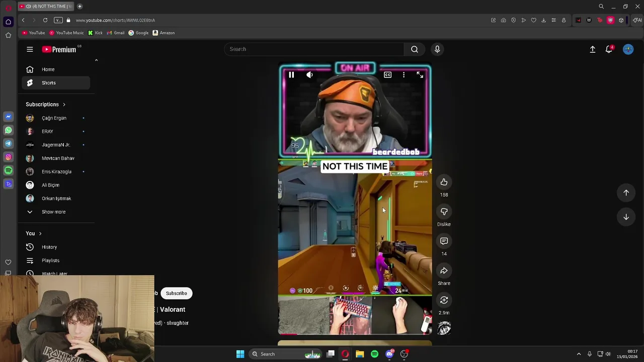The height and width of the screenshot is (362, 644).
Task: Click the YouTube Premium logo
Action: pos(59,49)
